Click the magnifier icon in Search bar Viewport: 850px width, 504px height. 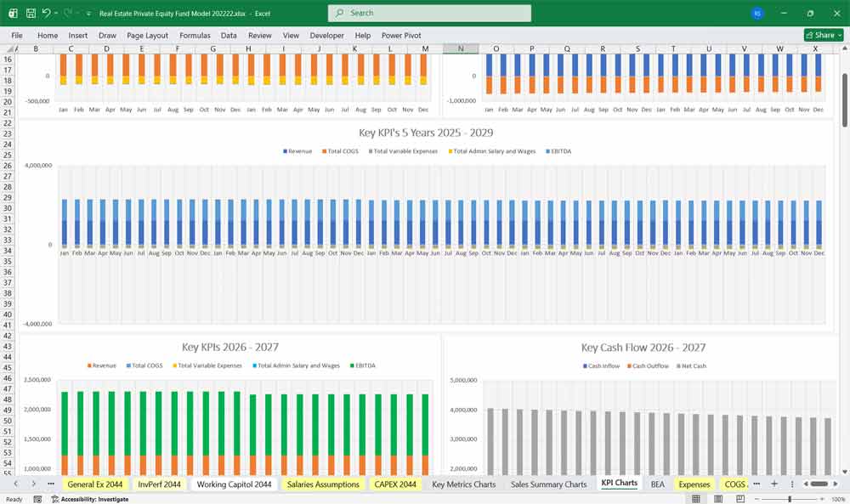[x=338, y=13]
